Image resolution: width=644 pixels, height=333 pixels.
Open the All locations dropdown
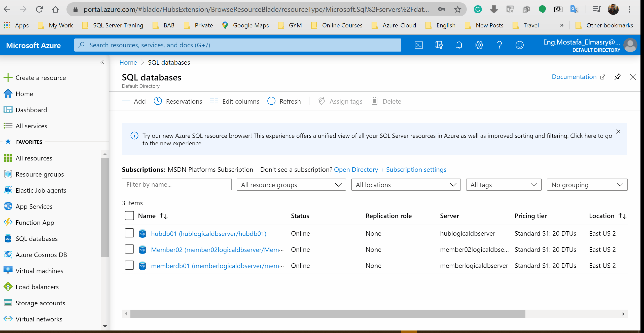pyautogui.click(x=406, y=185)
